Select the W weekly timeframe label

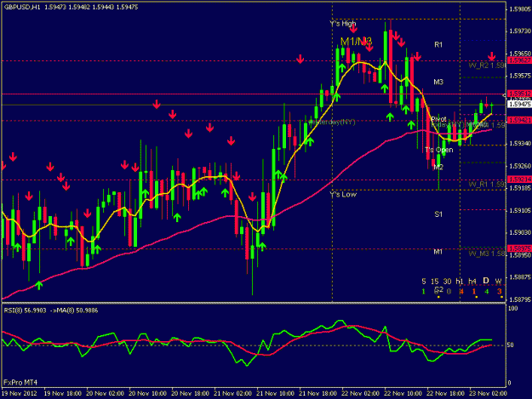point(499,282)
